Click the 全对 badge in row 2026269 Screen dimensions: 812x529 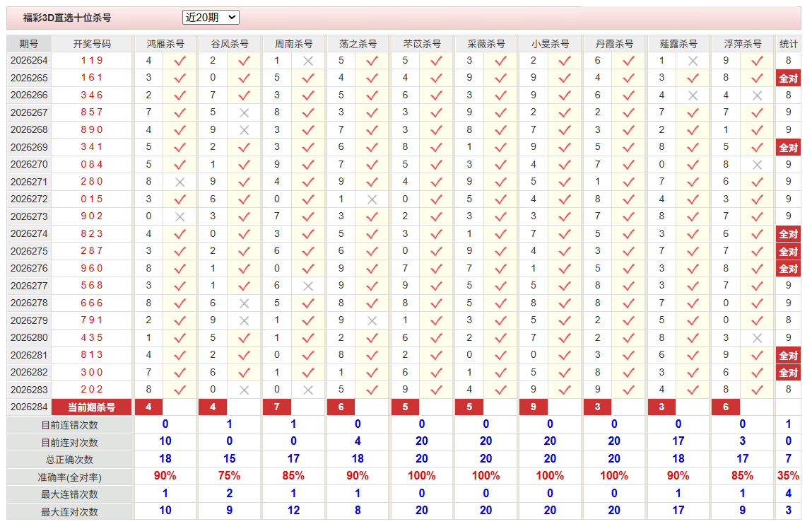[788, 148]
